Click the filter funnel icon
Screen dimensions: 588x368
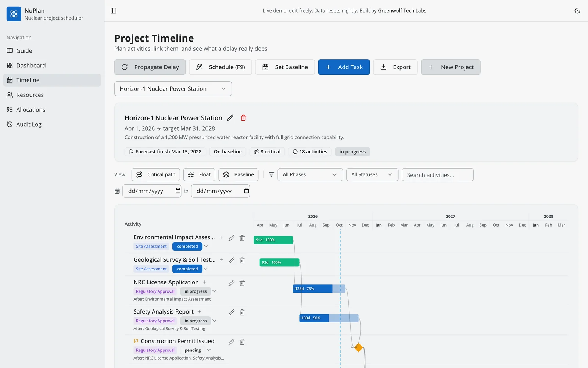[272, 175]
